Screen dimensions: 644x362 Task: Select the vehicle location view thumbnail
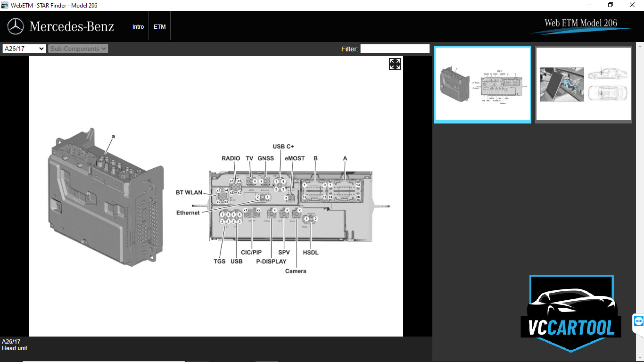pyautogui.click(x=584, y=84)
